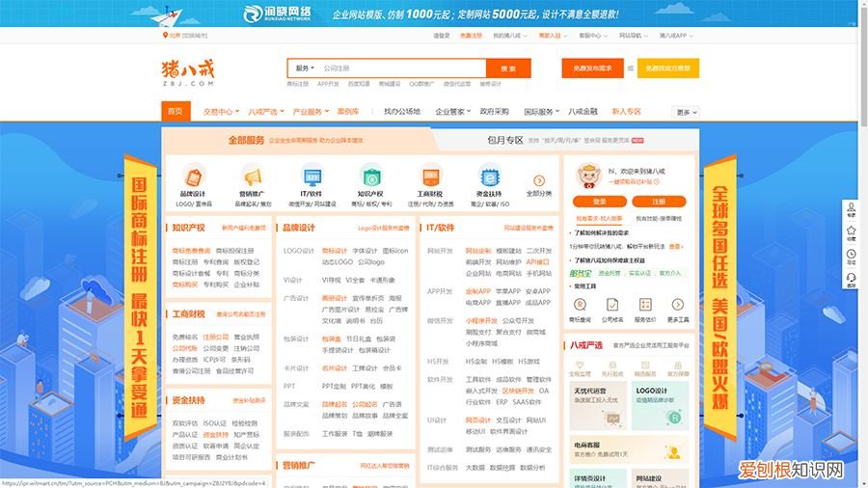Image resolution: width=868 pixels, height=488 pixels.
Task: Click the 先行验收 icon under 八戒严选
Action: [612, 365]
